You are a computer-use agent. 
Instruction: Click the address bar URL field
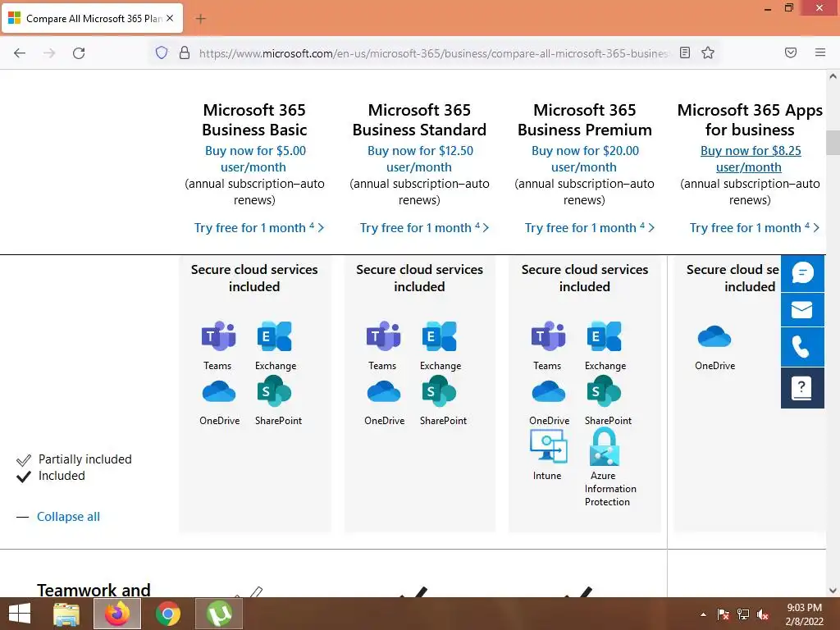click(x=433, y=53)
